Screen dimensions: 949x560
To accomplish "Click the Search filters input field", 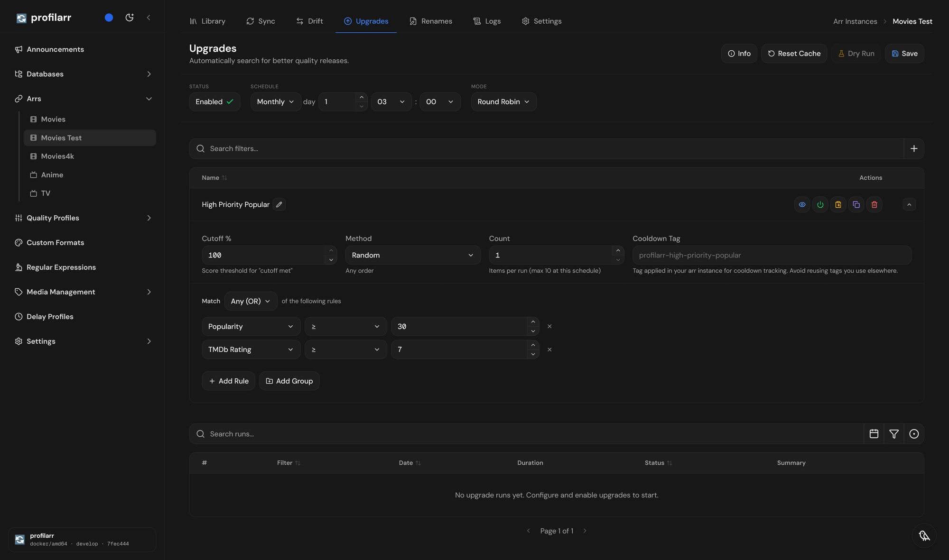I will (547, 149).
